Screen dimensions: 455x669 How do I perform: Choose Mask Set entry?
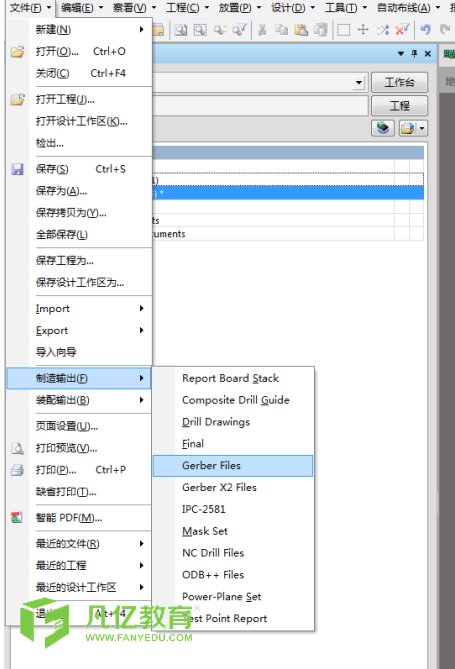coord(233,531)
